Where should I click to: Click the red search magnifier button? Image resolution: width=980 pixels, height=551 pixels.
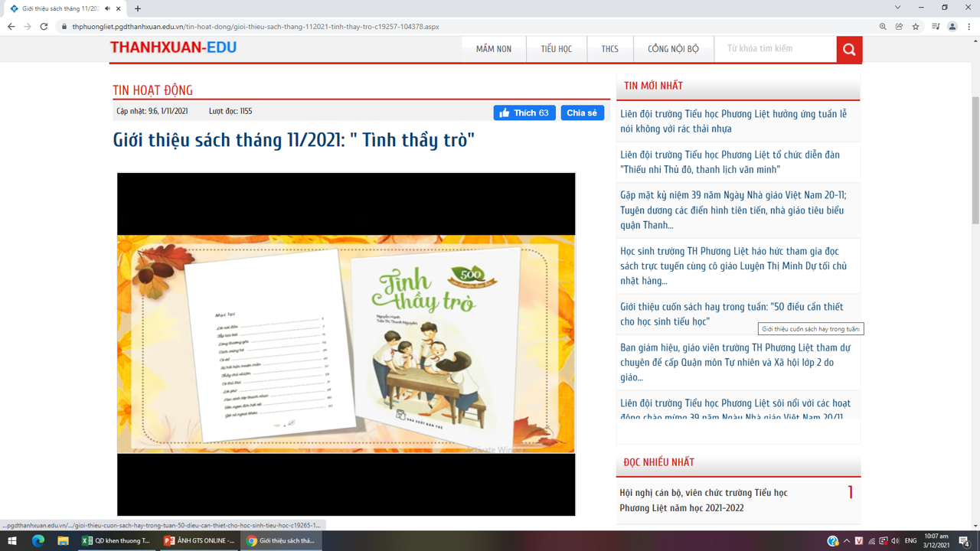[x=849, y=49]
